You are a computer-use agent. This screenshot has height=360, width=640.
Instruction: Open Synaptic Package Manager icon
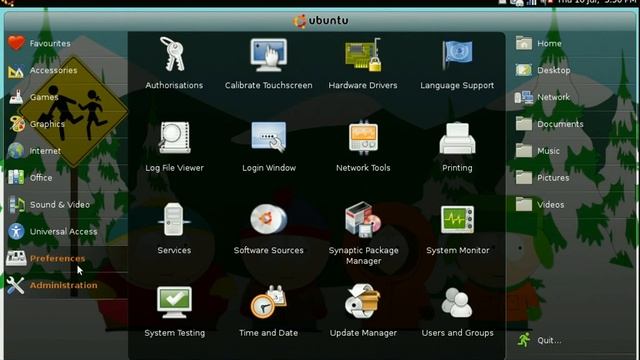click(363, 220)
